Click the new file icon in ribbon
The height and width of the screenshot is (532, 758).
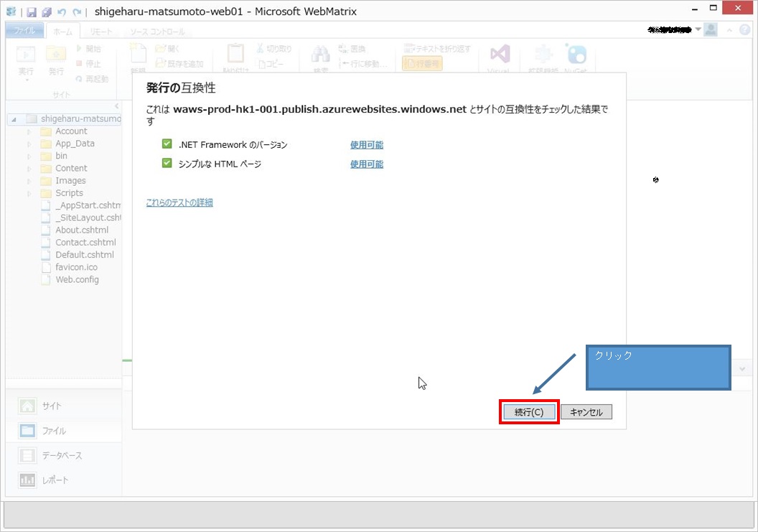(x=138, y=53)
